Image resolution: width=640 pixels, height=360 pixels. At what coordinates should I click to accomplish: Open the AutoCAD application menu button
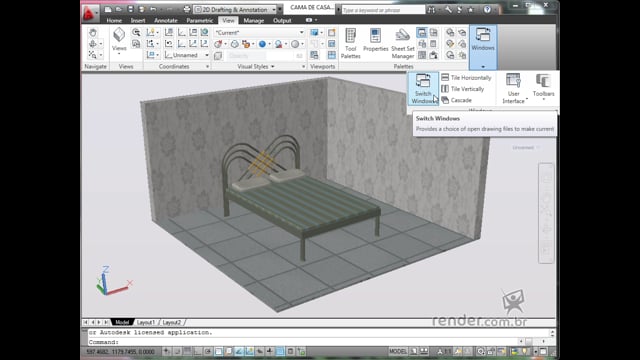pyautogui.click(x=89, y=13)
